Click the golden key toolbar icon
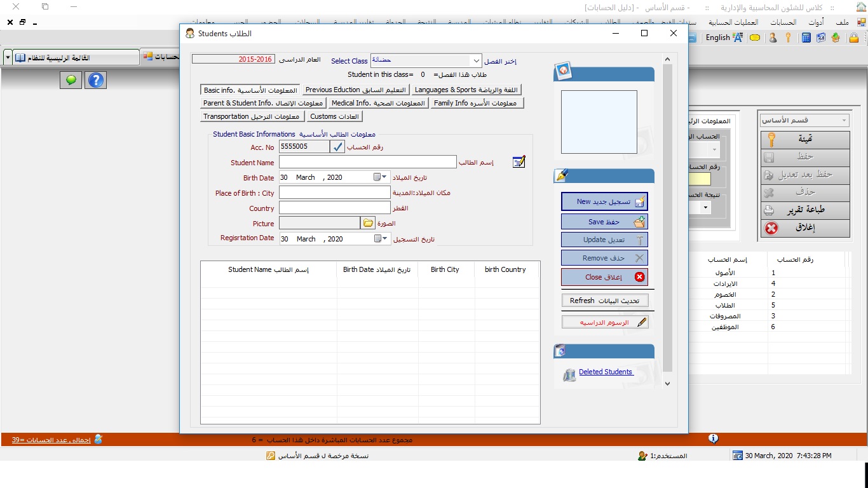 pyautogui.click(x=788, y=37)
